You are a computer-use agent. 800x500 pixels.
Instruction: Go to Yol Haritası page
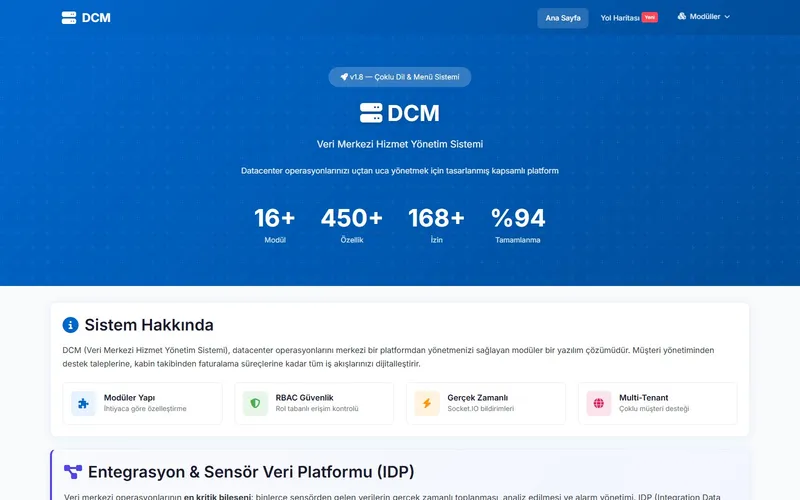(x=620, y=18)
